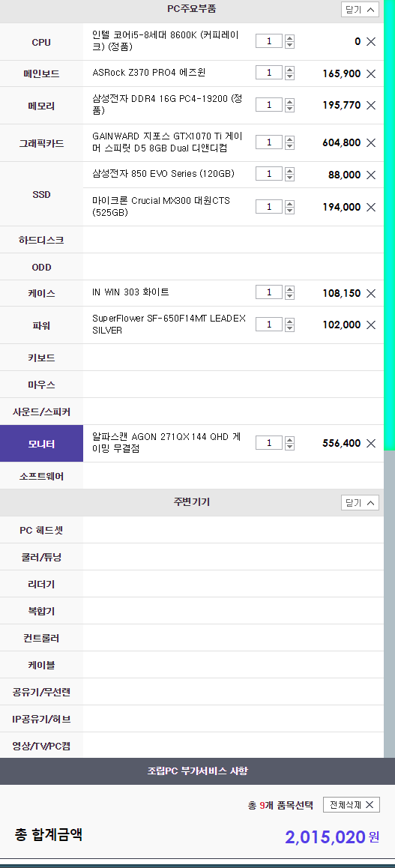Open 조립PC 부가서비스 사항 section
This screenshot has width=395, height=868.
(x=198, y=771)
